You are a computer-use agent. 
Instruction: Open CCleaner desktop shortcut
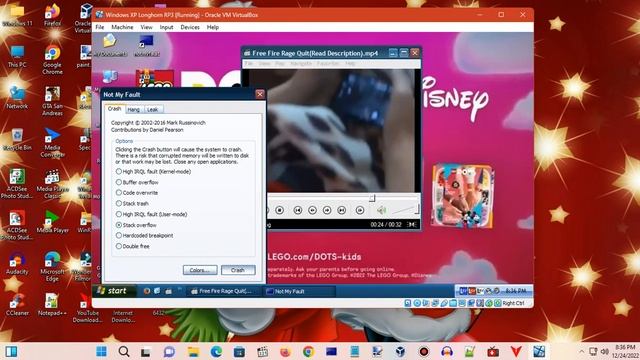click(x=17, y=304)
